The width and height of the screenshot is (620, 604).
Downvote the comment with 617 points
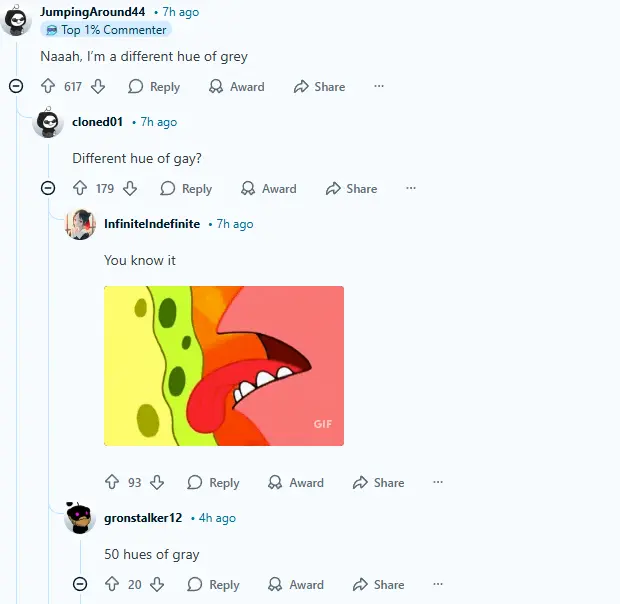tap(98, 86)
